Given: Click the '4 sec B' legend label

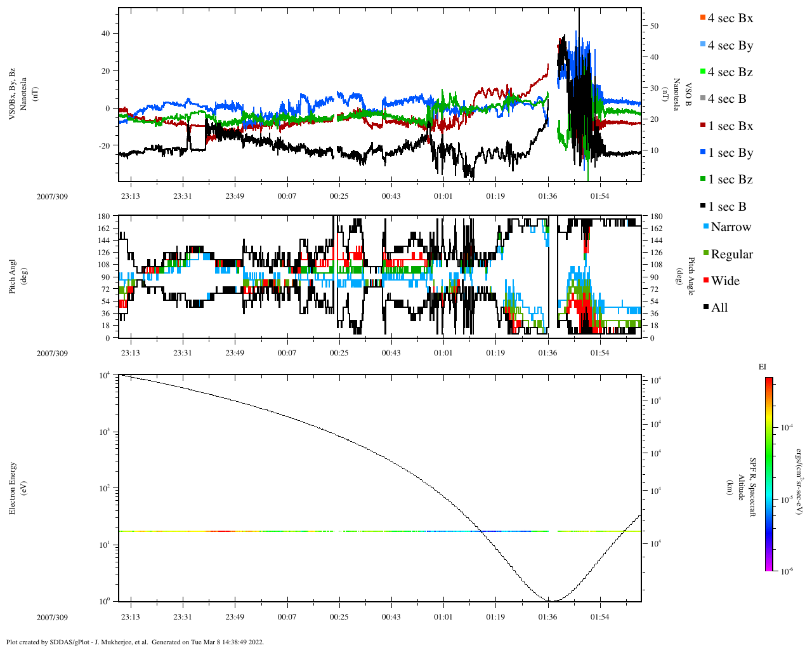Looking at the screenshot, I should pos(728,98).
